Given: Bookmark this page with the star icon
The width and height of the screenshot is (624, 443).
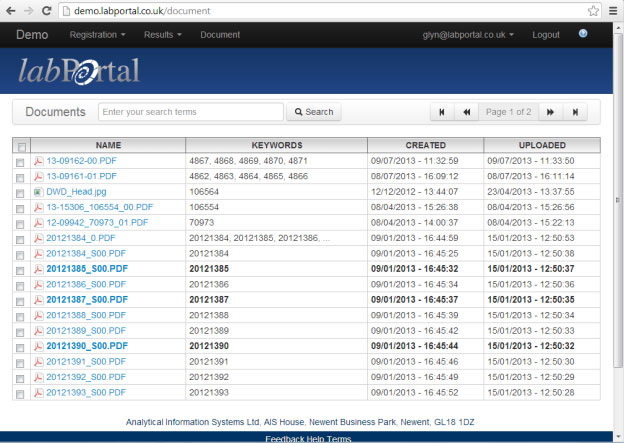Looking at the screenshot, I should click(593, 11).
